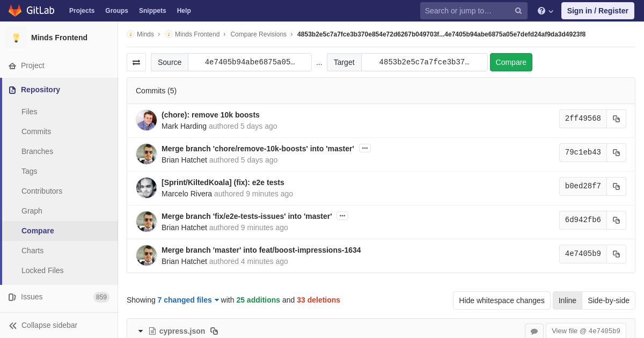Open commit Merge branch 'master' into feat/boost-impressions-1634
The height and width of the screenshot is (338, 644).
point(261,250)
